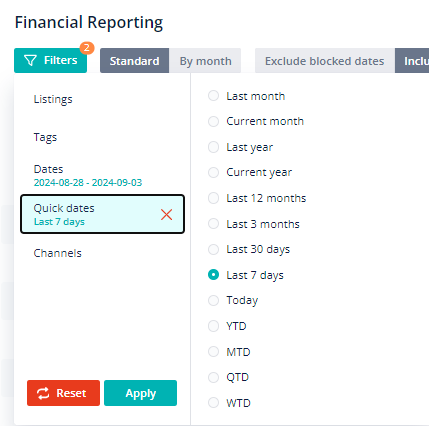Click the funnel filter icon
The image size is (429, 426).
click(30, 60)
